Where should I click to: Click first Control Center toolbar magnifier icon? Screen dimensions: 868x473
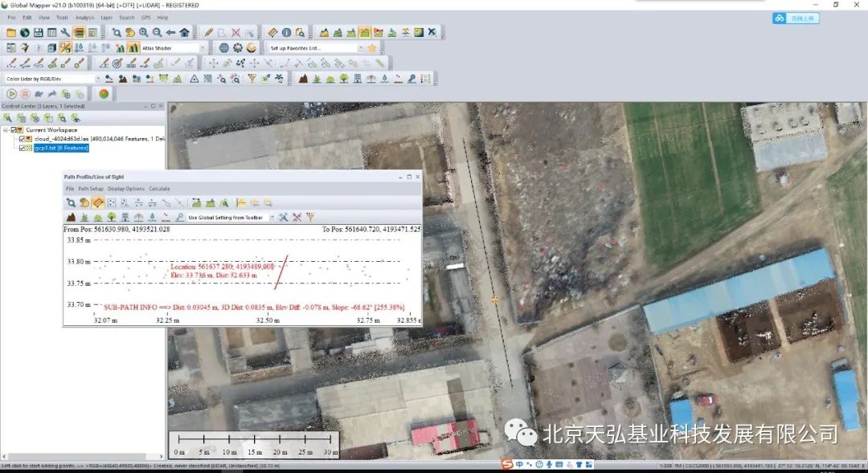tap(8, 118)
